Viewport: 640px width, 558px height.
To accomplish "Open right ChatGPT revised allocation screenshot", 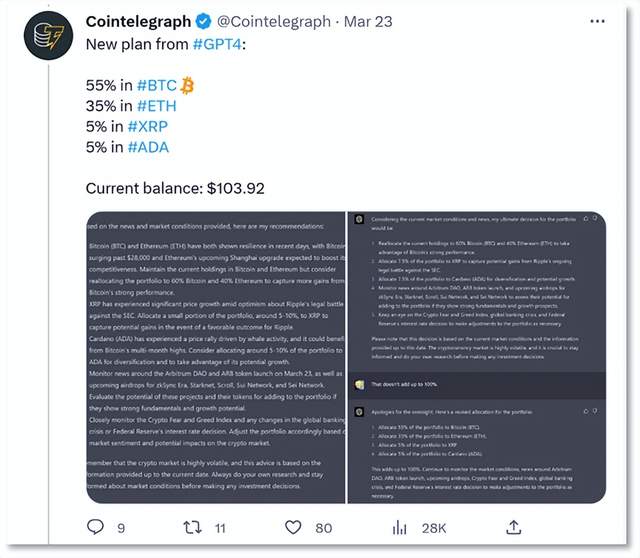I will 476,357.
